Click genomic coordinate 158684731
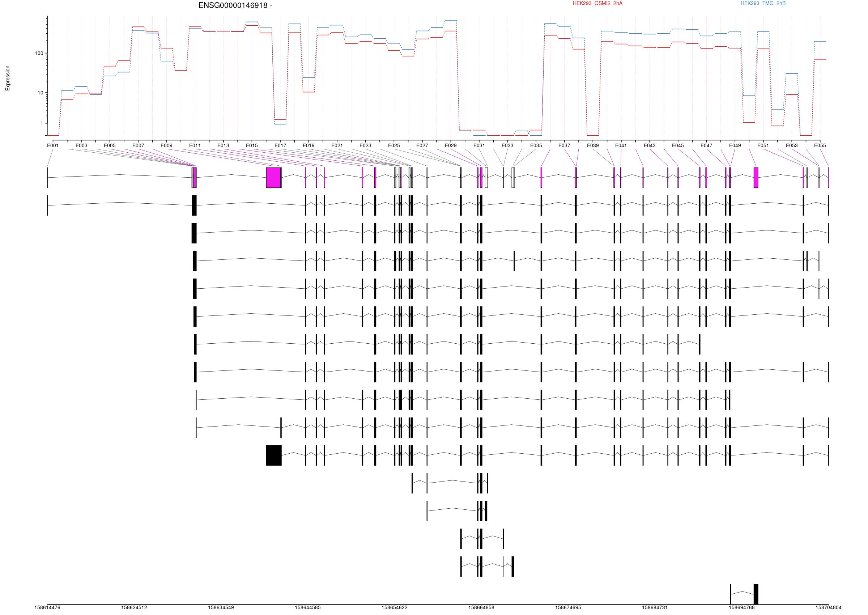 point(655,607)
